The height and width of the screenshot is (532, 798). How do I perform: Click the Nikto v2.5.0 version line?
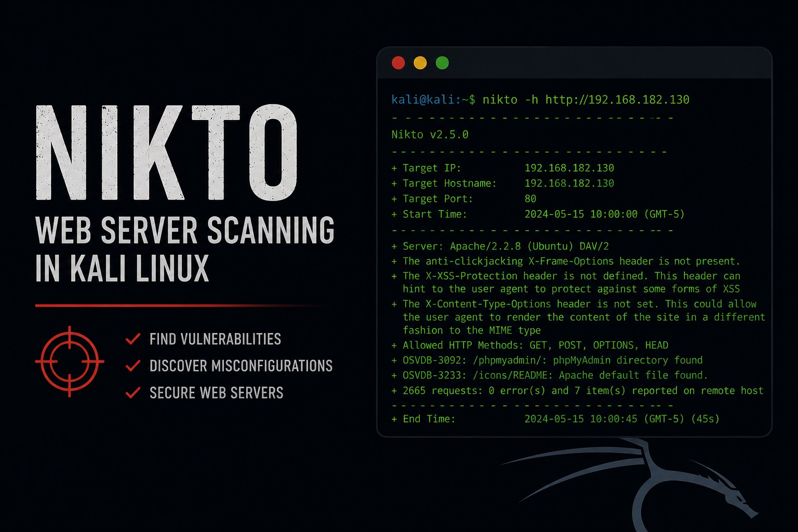430,135
